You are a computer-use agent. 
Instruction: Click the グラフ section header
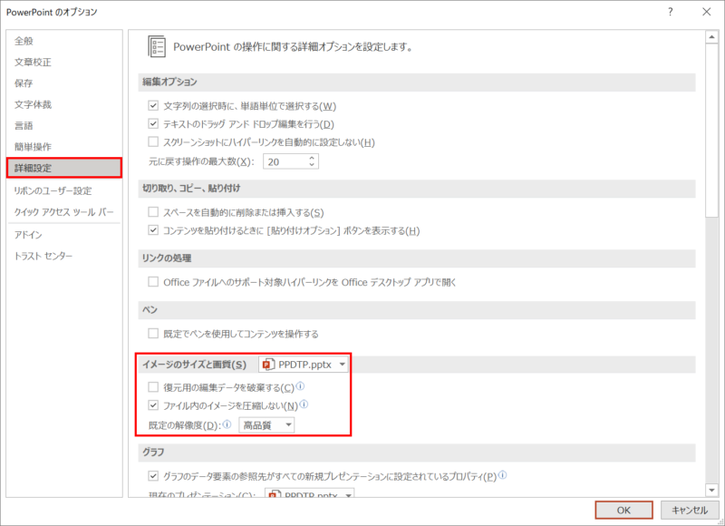point(417,453)
